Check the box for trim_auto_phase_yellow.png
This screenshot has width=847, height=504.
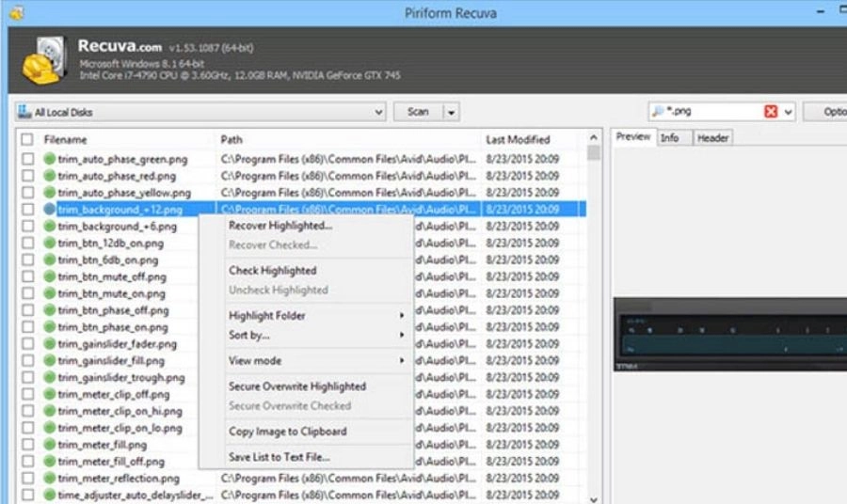pyautogui.click(x=28, y=192)
